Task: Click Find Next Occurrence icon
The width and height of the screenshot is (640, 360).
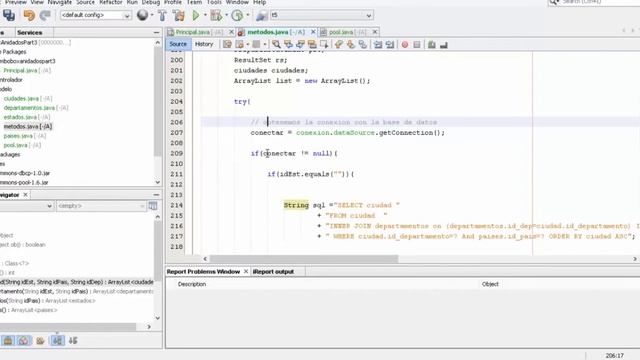Action: click(300, 44)
